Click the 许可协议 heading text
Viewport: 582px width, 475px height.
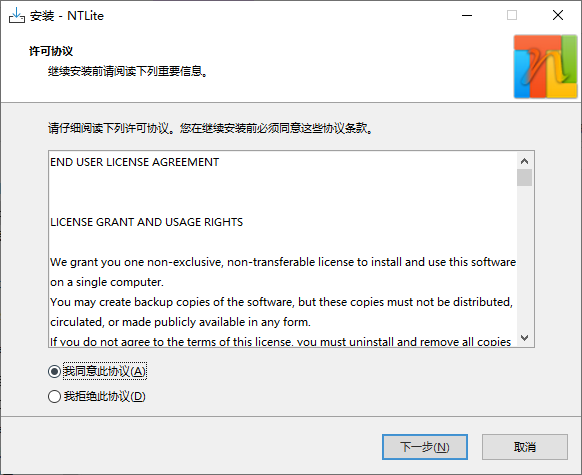click(x=51, y=51)
